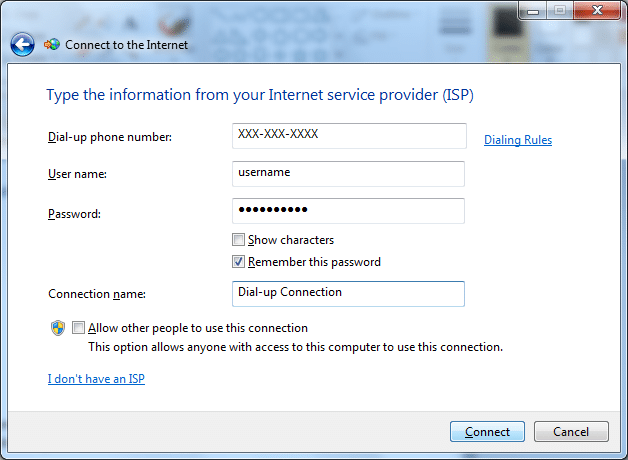Viewport: 628px width, 460px height.
Task: Open the I don't have an ISP link
Action: coord(96,379)
